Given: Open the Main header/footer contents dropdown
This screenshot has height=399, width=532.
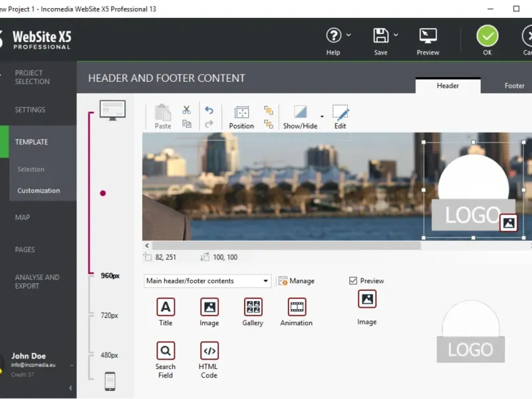Looking at the screenshot, I should pos(207,281).
